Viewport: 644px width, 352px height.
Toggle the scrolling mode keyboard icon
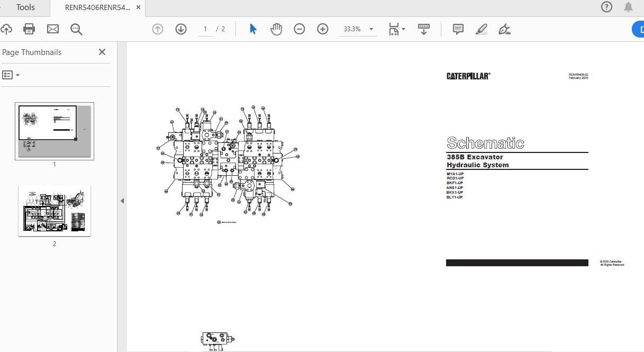(x=423, y=29)
